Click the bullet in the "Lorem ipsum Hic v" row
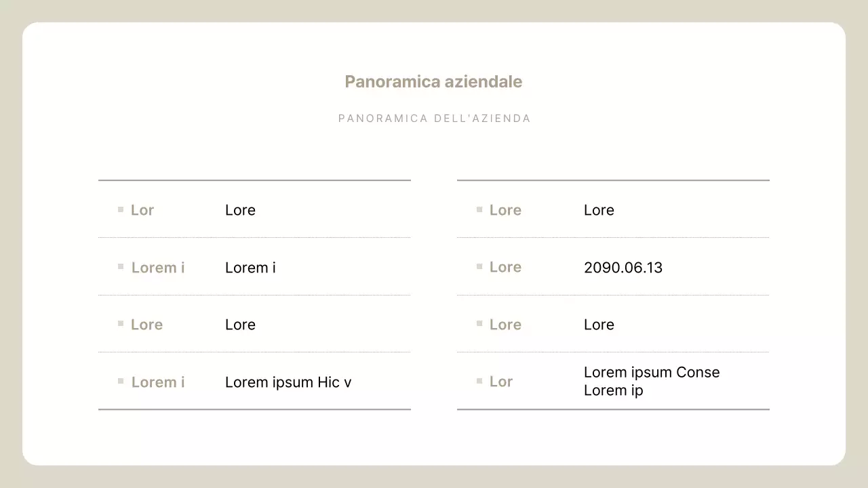The height and width of the screenshot is (488, 868). pyautogui.click(x=121, y=382)
